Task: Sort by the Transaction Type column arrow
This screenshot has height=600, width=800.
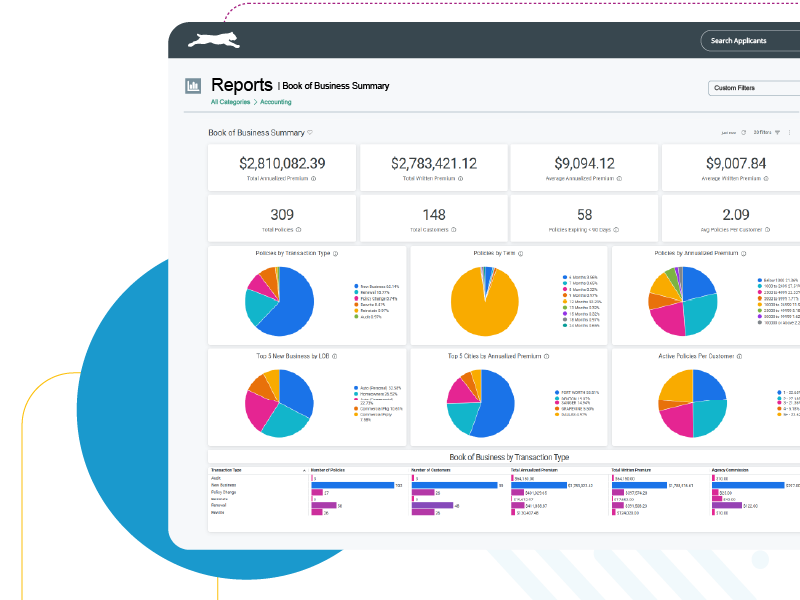Action: [x=303, y=469]
